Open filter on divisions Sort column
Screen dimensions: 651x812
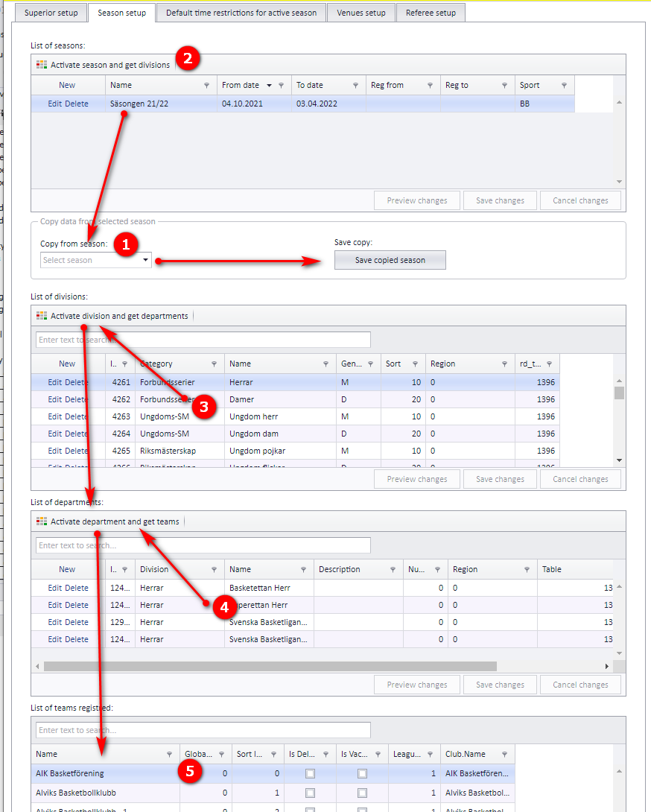[x=415, y=364]
